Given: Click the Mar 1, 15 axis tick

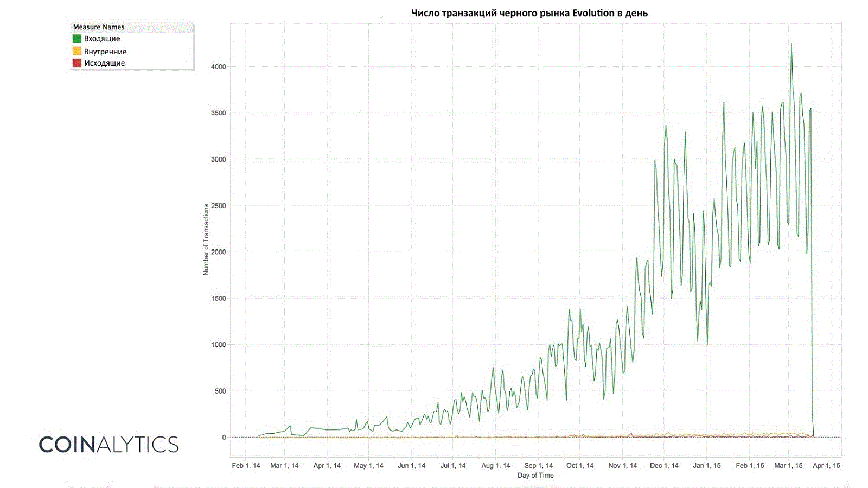Looking at the screenshot, I should pos(788,465).
